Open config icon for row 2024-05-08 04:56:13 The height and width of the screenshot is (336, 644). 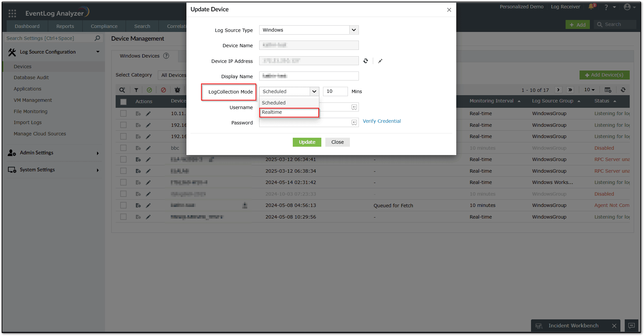[x=138, y=205]
